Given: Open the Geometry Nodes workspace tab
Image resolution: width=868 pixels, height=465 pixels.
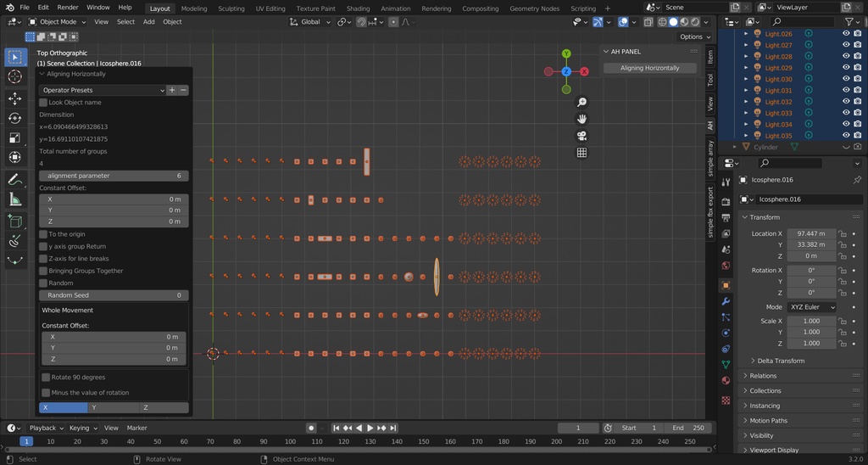Looking at the screenshot, I should tap(534, 8).
